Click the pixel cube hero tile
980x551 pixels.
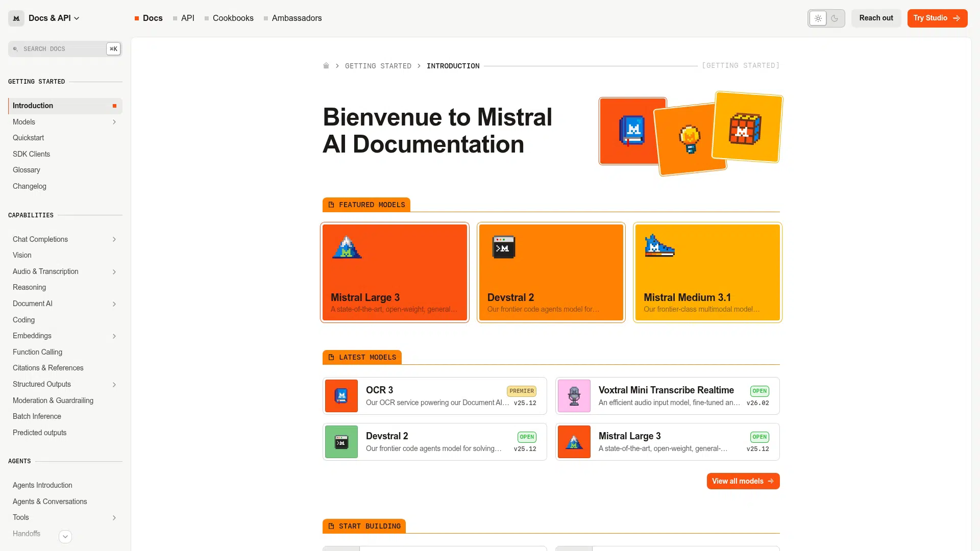pos(746,128)
